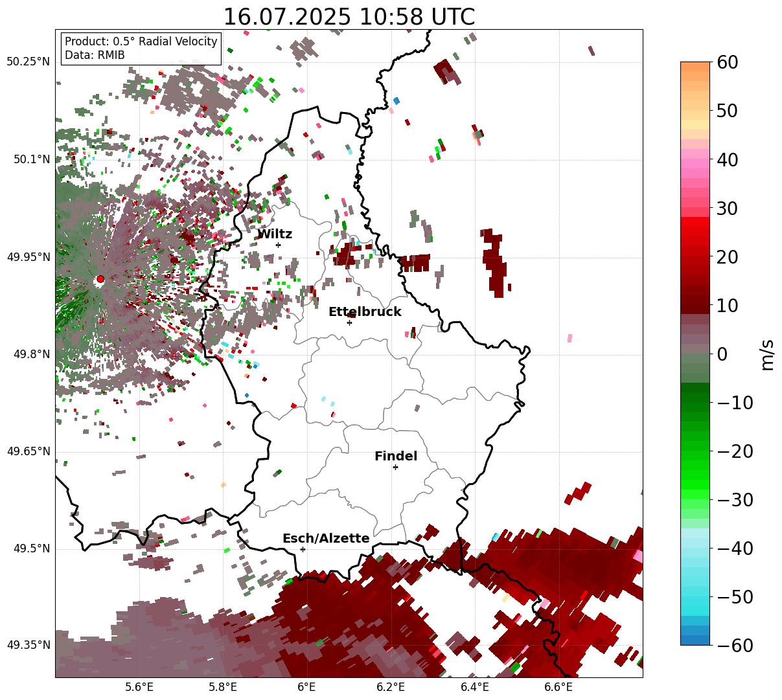The width and height of the screenshot is (782, 700).
Task: Click the 'Findel' city label
Action: click(x=396, y=457)
